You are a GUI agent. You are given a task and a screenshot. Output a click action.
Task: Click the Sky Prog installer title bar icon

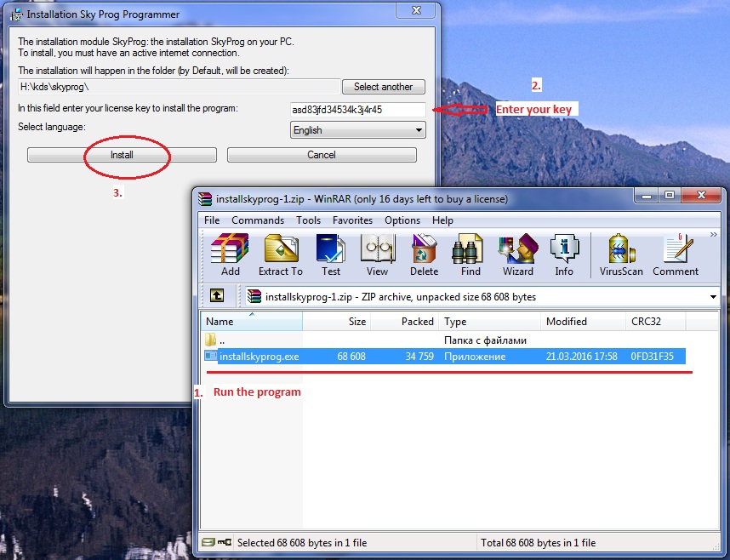click(x=17, y=15)
